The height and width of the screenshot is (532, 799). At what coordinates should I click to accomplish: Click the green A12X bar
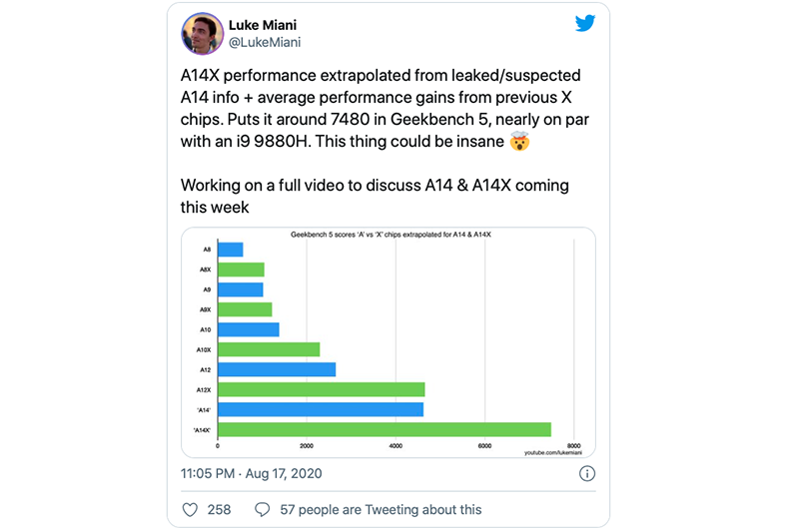[x=322, y=389]
